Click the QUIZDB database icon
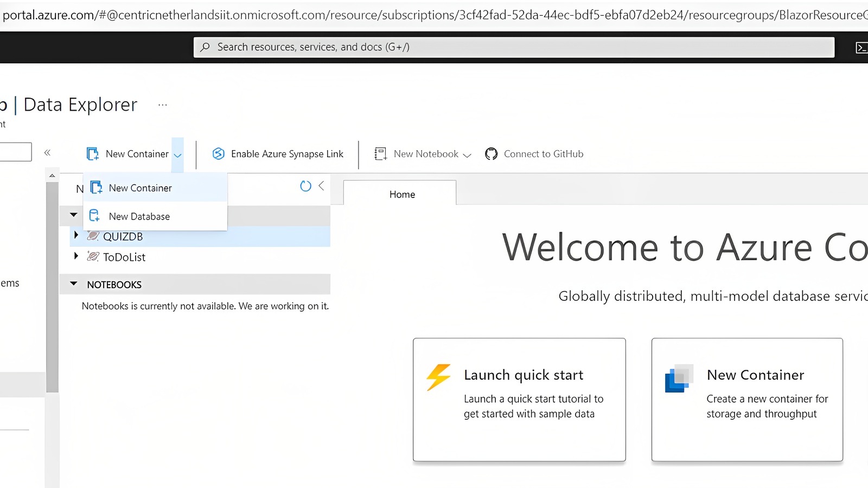This screenshot has width=868, height=488. [93, 235]
